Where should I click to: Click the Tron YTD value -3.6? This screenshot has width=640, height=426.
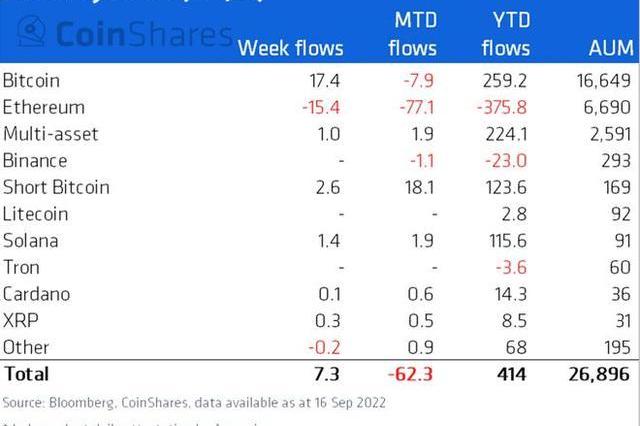[511, 267]
